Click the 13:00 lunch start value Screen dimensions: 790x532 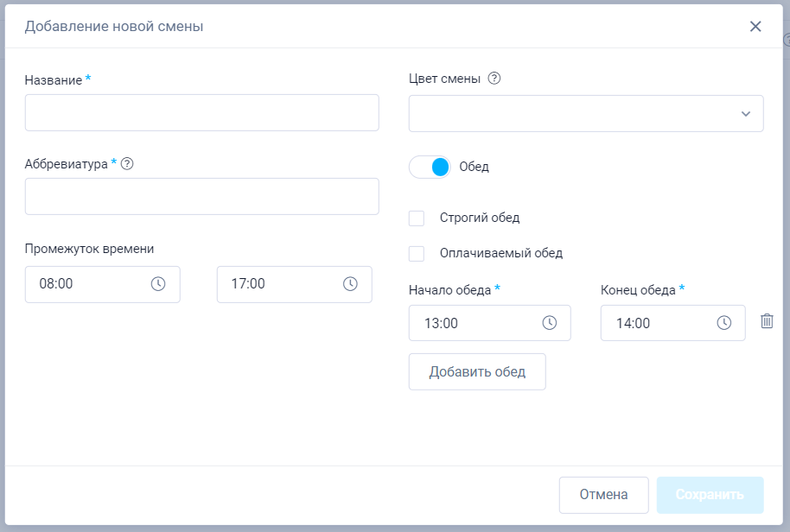click(441, 323)
